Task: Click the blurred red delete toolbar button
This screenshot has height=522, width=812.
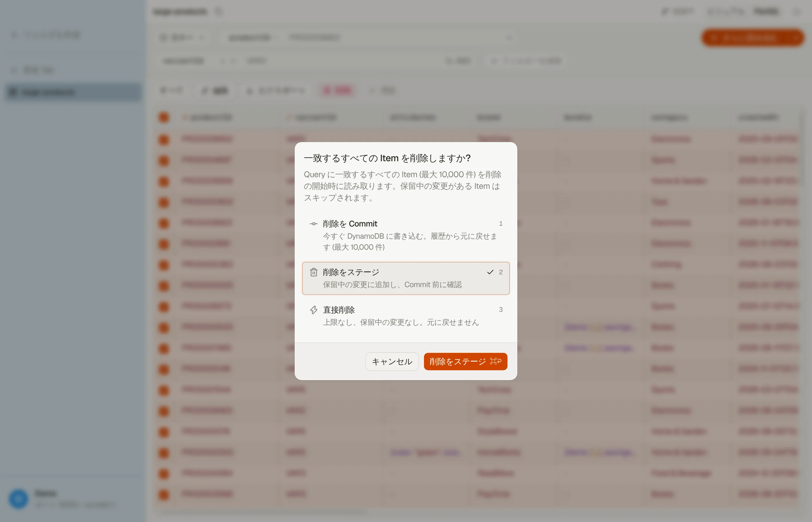Action: click(338, 90)
